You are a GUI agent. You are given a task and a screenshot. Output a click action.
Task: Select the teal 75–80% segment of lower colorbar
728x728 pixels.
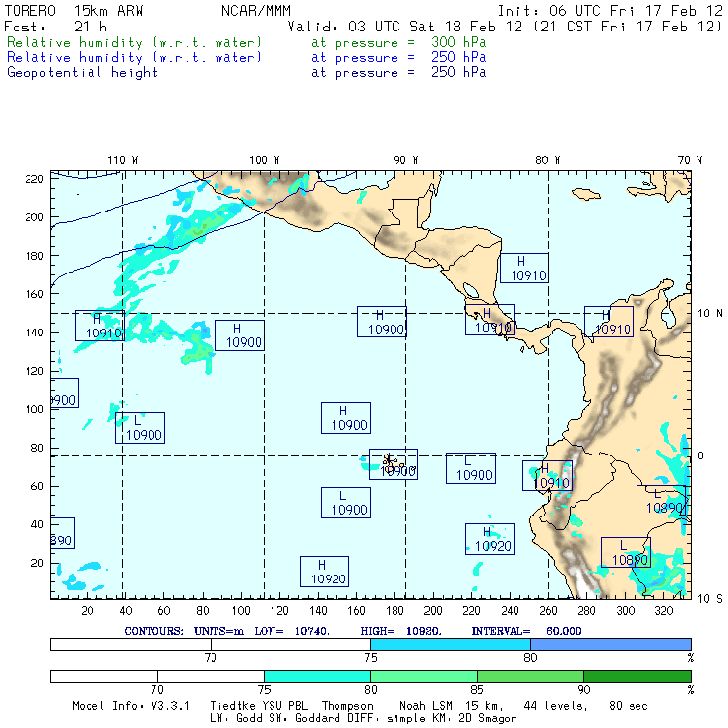point(317,676)
